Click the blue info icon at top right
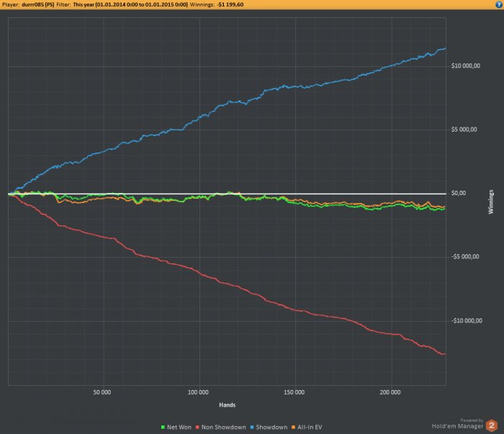The image size is (504, 434). [499, 4]
